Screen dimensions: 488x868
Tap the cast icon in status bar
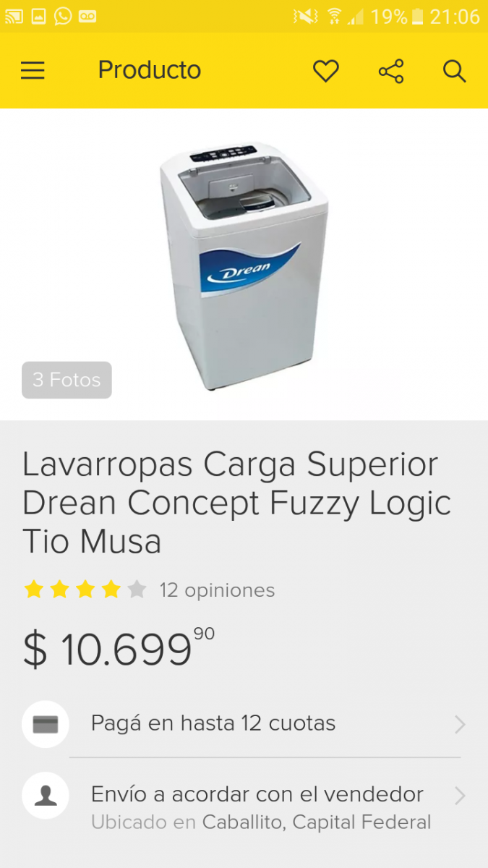14,16
